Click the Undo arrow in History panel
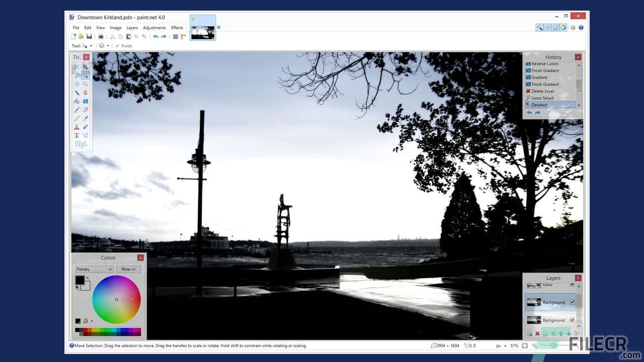 point(529,112)
